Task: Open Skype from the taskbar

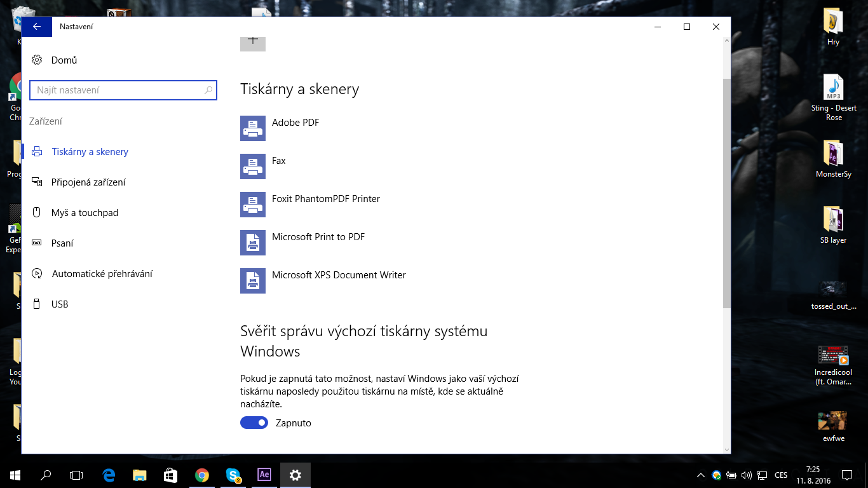Action: (x=233, y=475)
